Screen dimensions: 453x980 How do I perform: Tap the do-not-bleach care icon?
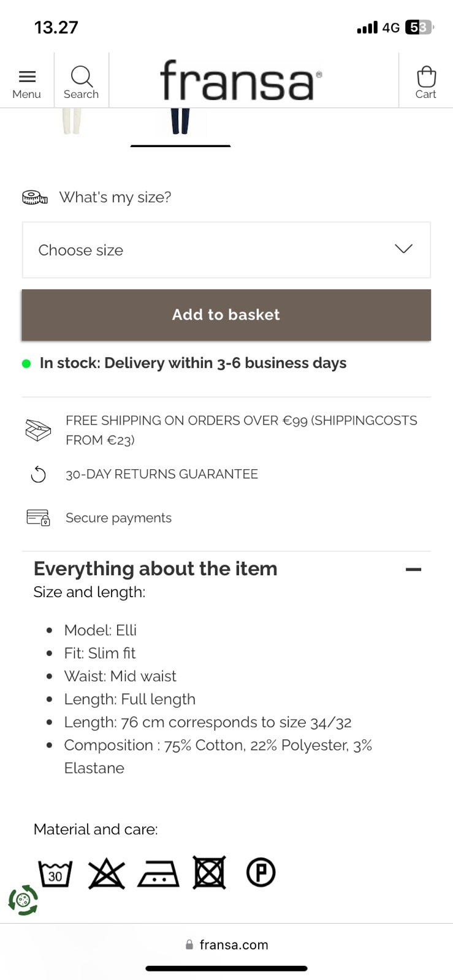pos(107,873)
